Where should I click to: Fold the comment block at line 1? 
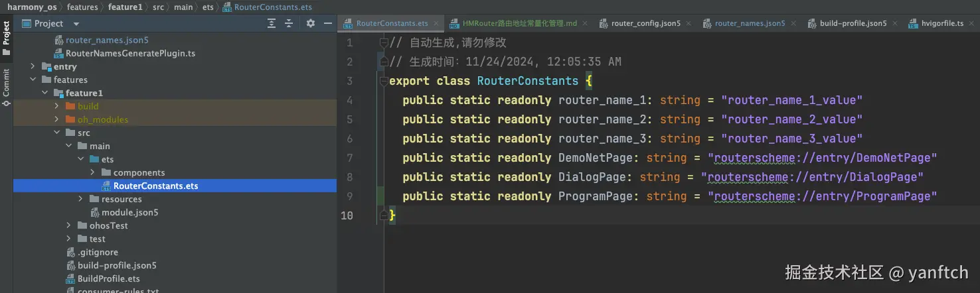(x=384, y=42)
